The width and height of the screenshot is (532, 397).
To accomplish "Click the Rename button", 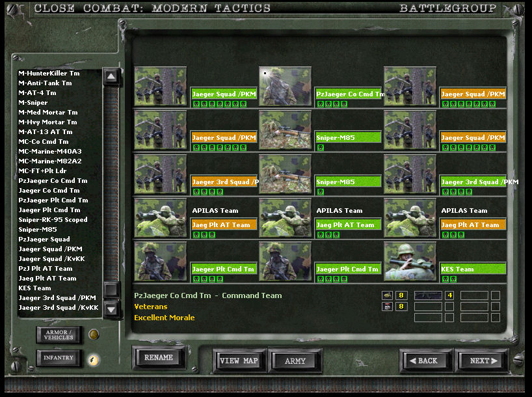I will [x=159, y=357].
